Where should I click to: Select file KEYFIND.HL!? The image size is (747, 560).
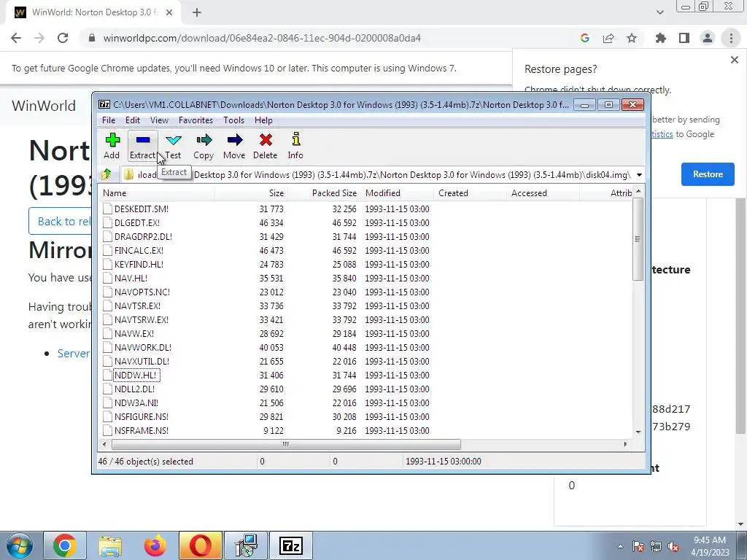pyautogui.click(x=139, y=264)
